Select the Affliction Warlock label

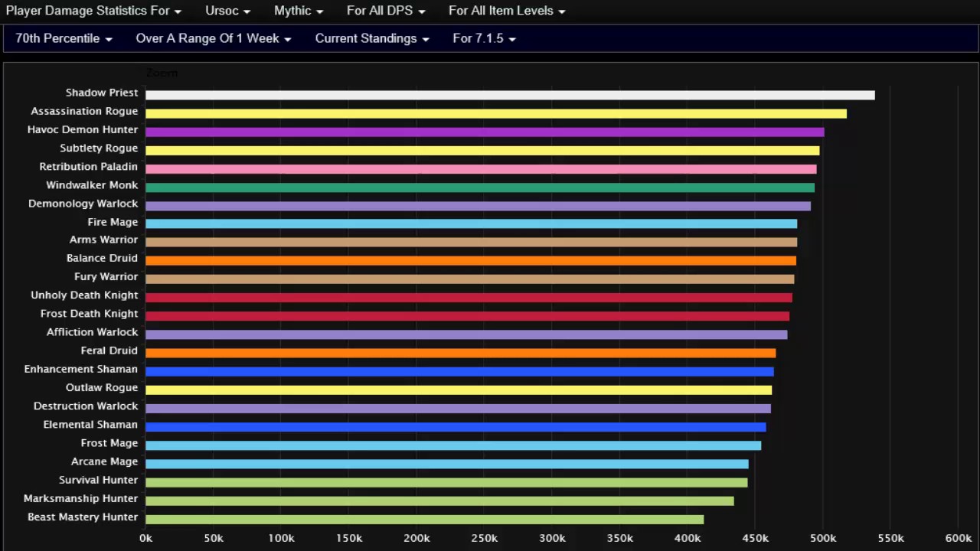pyautogui.click(x=92, y=331)
